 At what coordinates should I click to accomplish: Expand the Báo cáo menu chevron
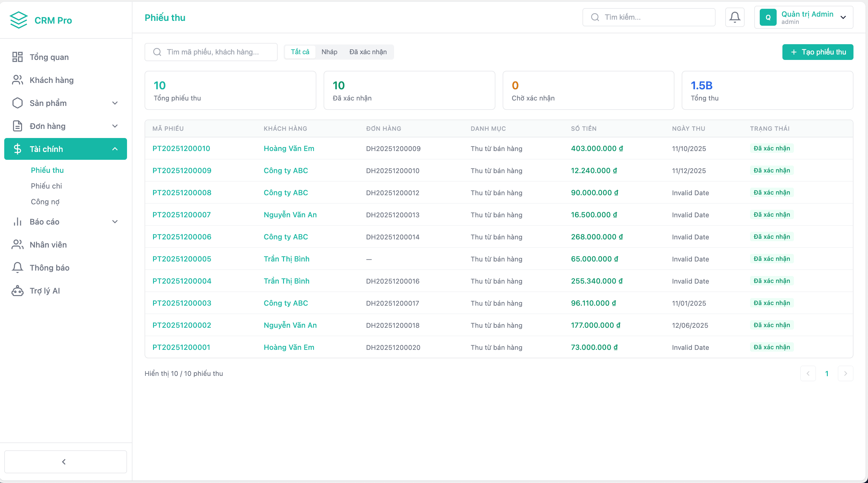(x=115, y=222)
